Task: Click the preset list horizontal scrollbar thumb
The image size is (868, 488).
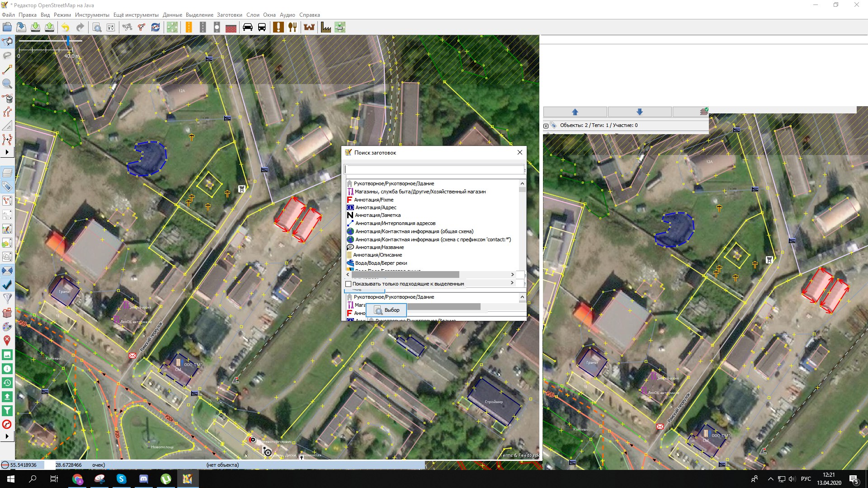Action: coord(406,275)
